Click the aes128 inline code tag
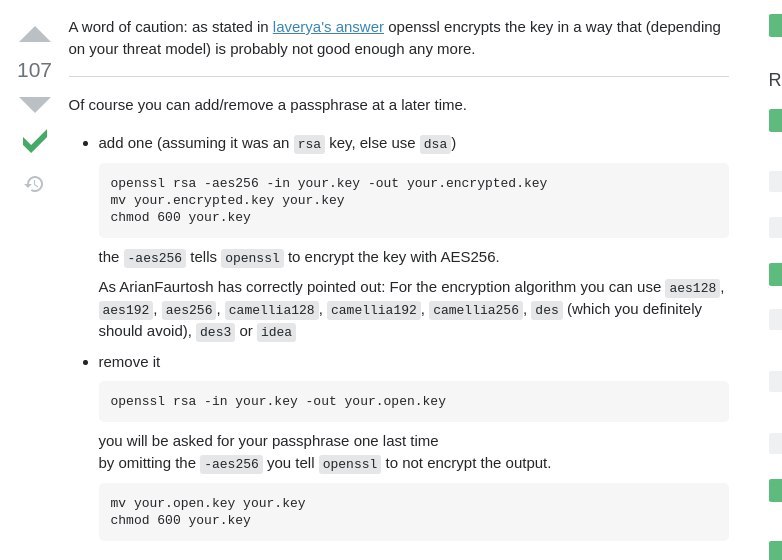 (x=692, y=288)
